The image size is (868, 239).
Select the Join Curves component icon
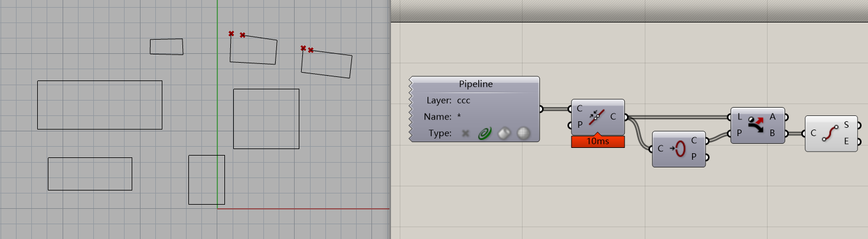[596, 117]
